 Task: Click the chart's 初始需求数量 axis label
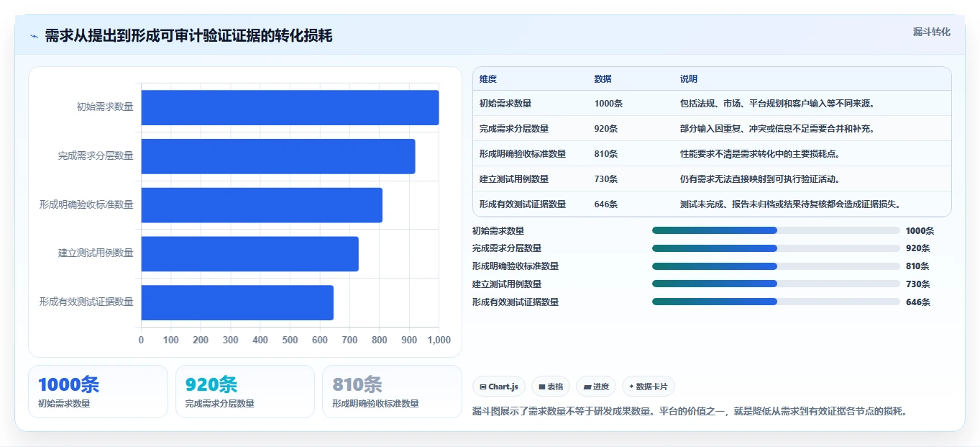105,107
